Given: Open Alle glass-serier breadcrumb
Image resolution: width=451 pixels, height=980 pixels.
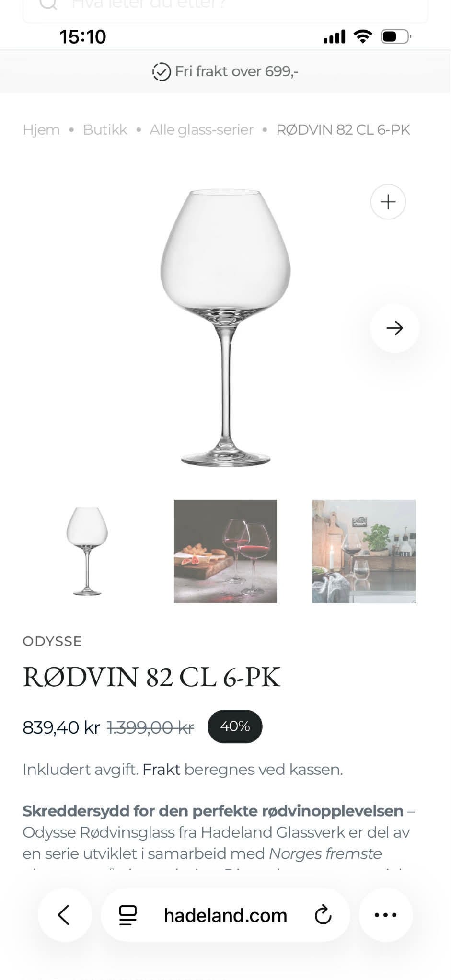Looking at the screenshot, I should (201, 129).
